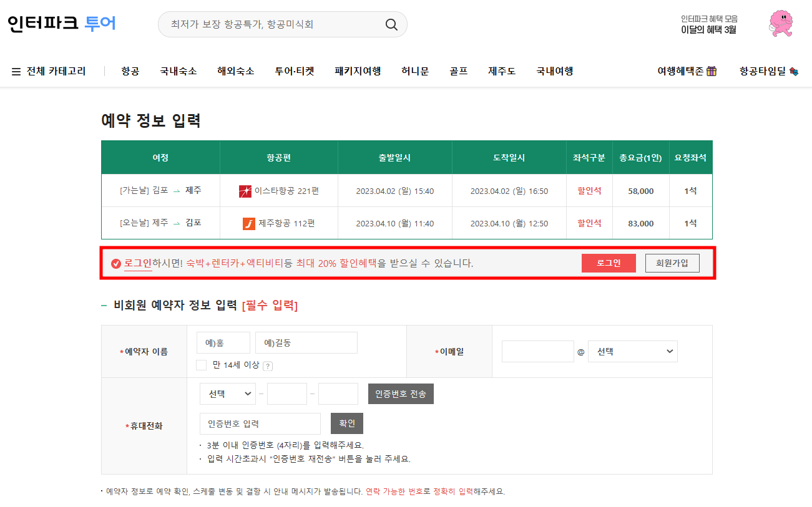Viewport: 812px width, 507px height.
Task: Open the 패키지여행 menu
Action: coord(357,70)
